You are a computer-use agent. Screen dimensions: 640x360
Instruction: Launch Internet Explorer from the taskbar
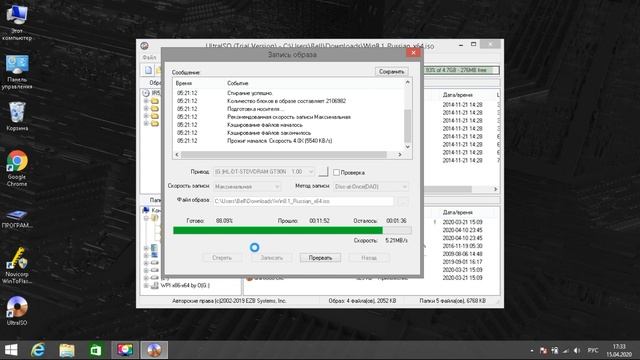38,350
